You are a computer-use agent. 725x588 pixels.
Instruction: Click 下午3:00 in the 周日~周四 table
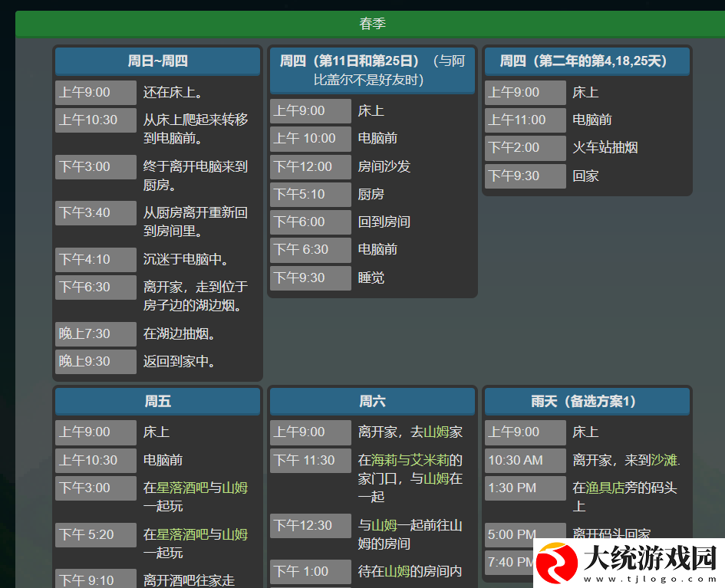96,167
